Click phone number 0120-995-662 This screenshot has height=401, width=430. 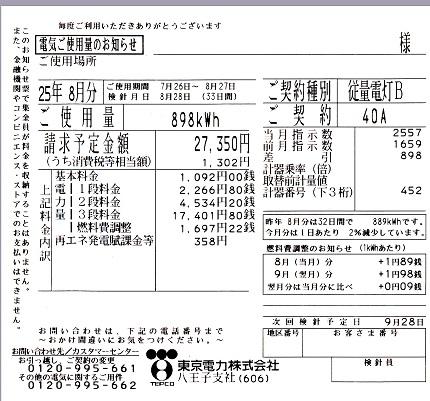pyautogui.click(x=82, y=385)
